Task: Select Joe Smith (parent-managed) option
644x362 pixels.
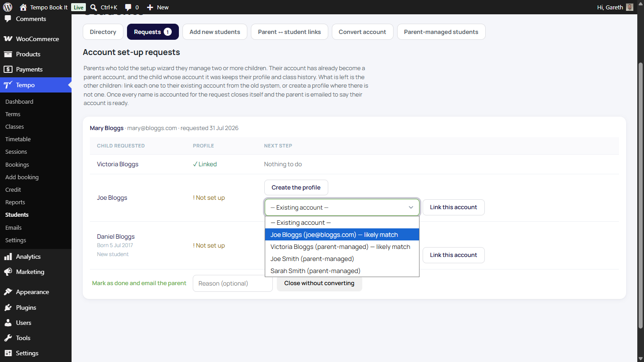Action: pos(342,259)
